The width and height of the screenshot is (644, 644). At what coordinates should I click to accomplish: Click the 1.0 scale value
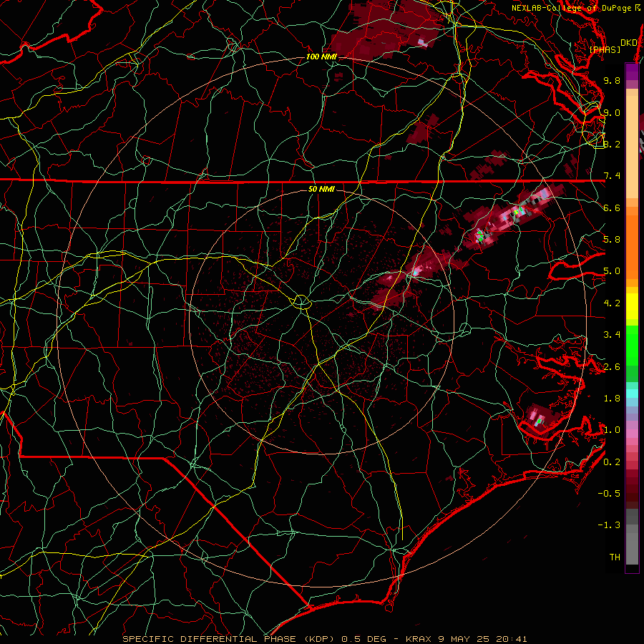pyautogui.click(x=612, y=430)
